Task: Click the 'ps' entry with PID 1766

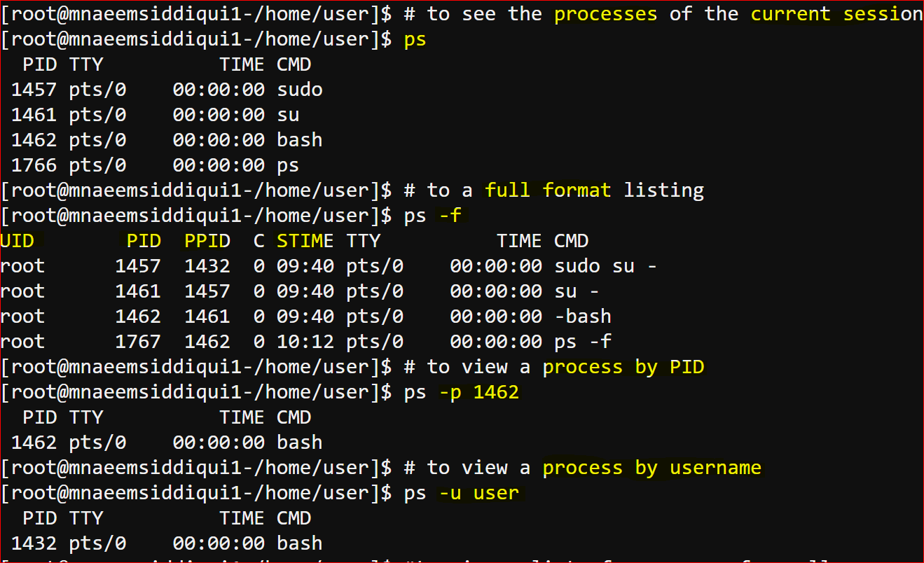Action: pos(288,166)
